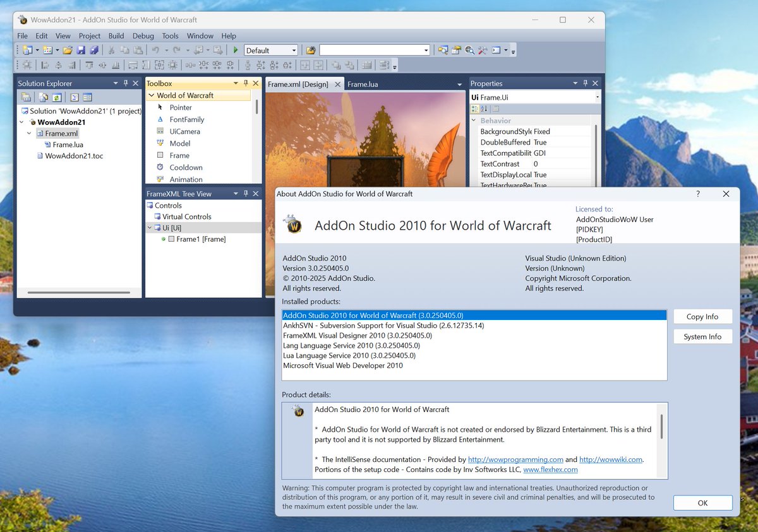Click the Toolbox vertical scrollbar thumb
Screen dimensions: 758x532
[256, 106]
